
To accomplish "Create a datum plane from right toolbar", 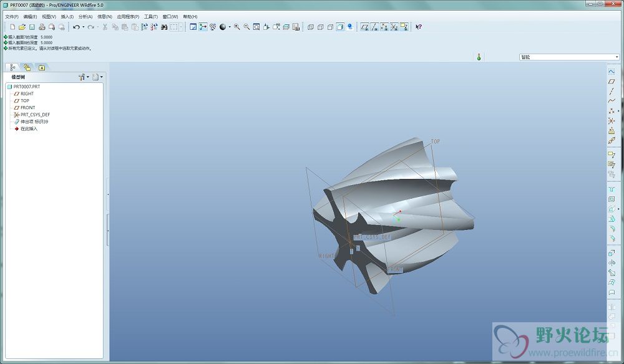I will [612, 81].
